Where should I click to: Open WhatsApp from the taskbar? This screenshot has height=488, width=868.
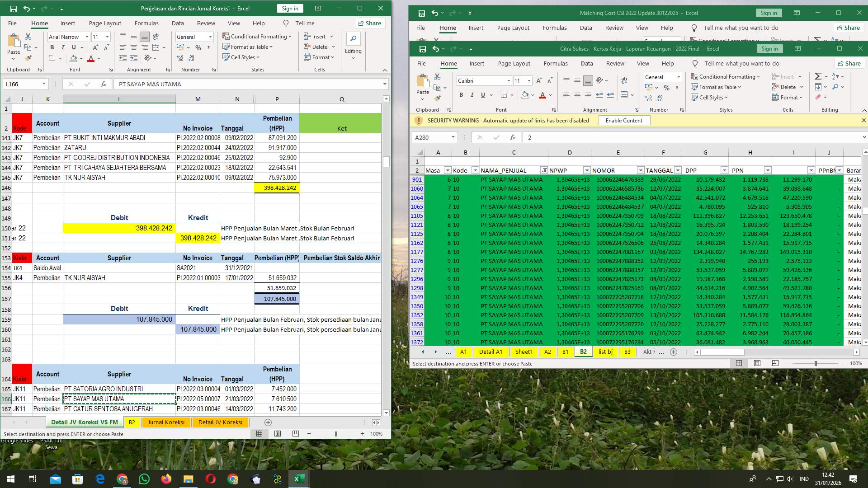pyautogui.click(x=144, y=479)
